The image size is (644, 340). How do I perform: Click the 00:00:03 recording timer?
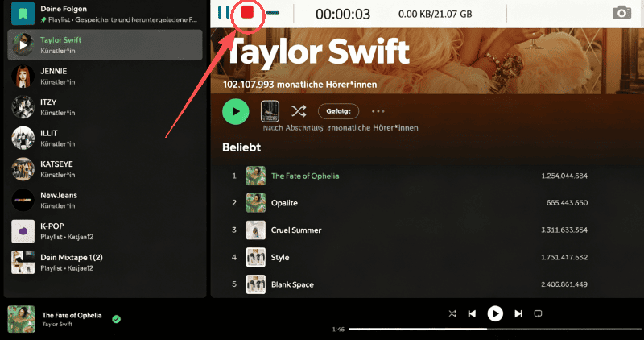tap(343, 14)
